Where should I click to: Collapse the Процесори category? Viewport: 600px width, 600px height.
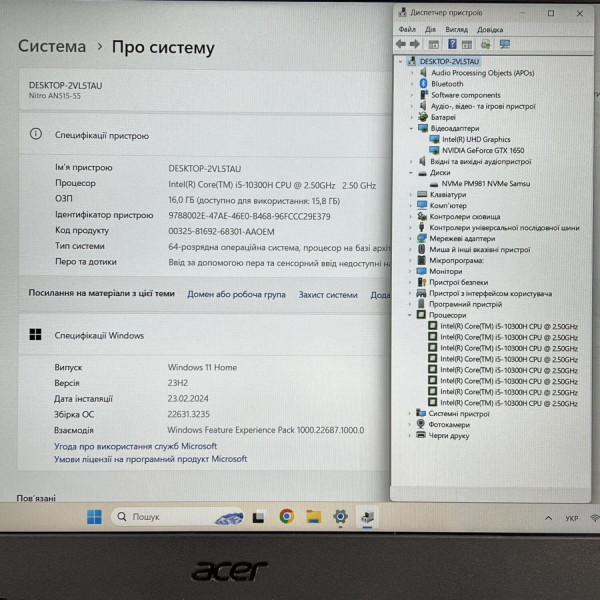coord(410,315)
